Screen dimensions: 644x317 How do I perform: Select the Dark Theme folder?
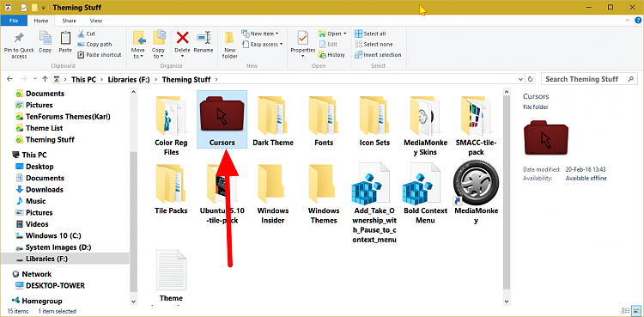click(x=273, y=121)
